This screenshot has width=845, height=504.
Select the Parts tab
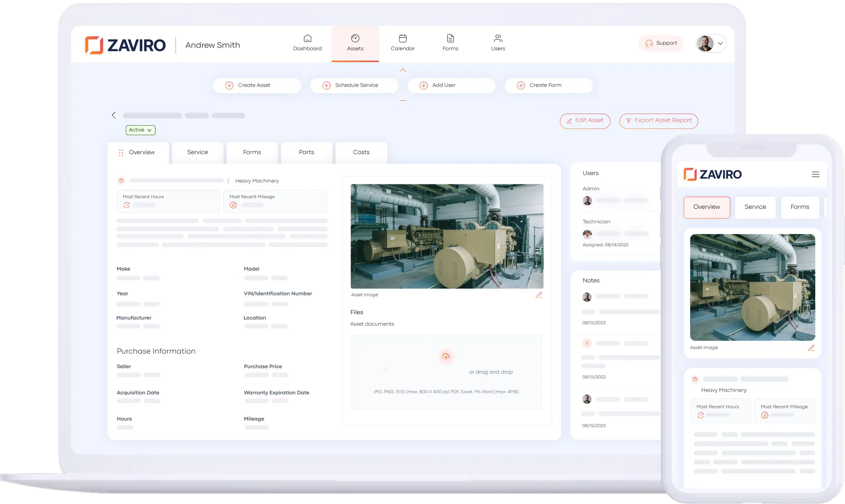[x=306, y=153]
